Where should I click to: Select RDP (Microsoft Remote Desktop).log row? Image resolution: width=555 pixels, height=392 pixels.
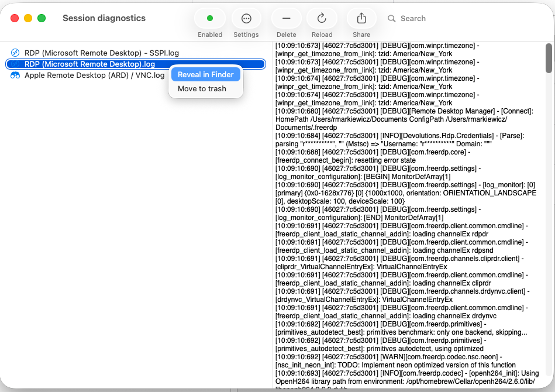click(x=136, y=64)
